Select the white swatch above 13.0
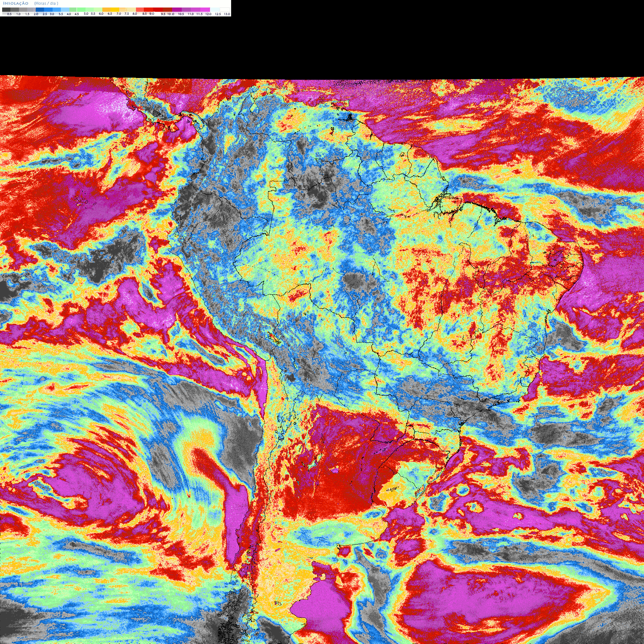This screenshot has width=644, height=644. pyautogui.click(x=225, y=10)
